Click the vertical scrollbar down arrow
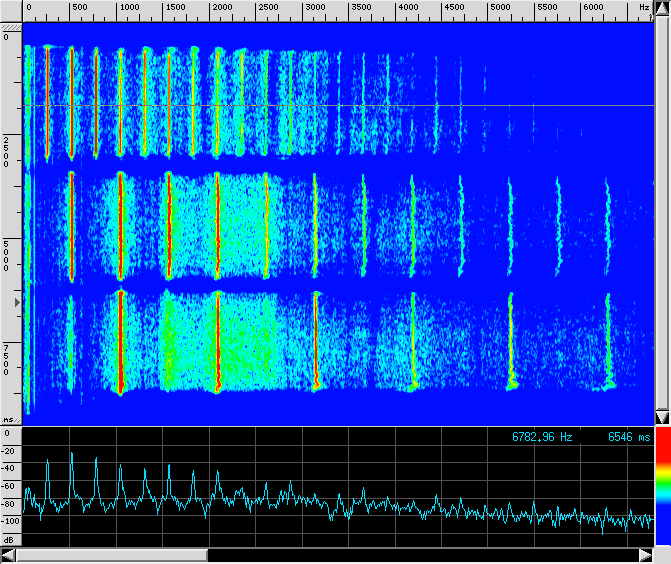The height and width of the screenshot is (564, 671). (x=661, y=417)
